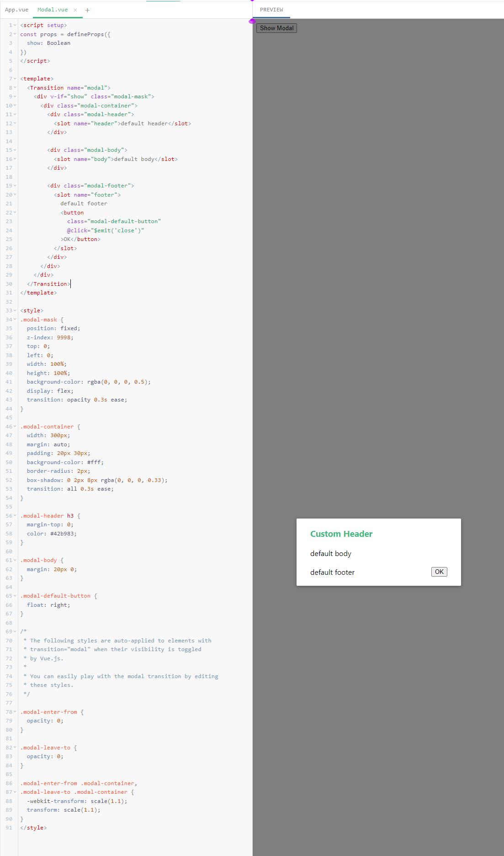Click the 'float: right;' declaration

pos(48,605)
